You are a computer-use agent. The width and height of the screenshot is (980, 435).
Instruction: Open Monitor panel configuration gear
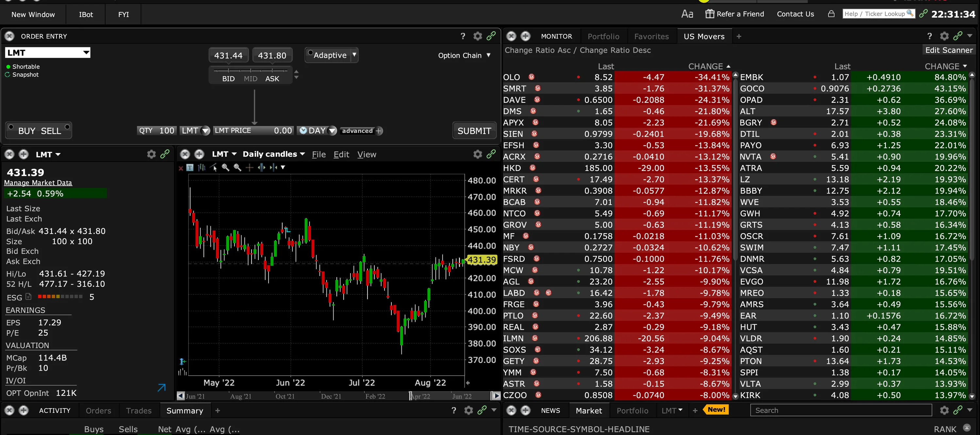(x=944, y=36)
